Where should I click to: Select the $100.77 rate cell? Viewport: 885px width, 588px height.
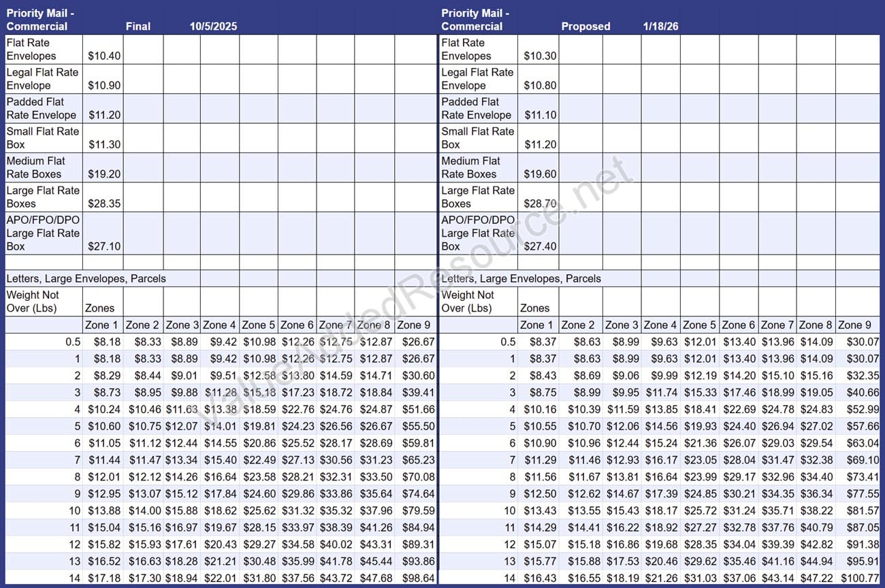[861, 578]
